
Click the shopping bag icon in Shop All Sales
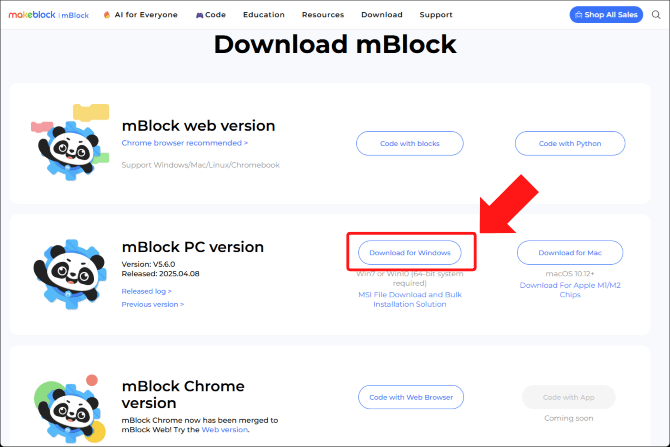coord(579,15)
